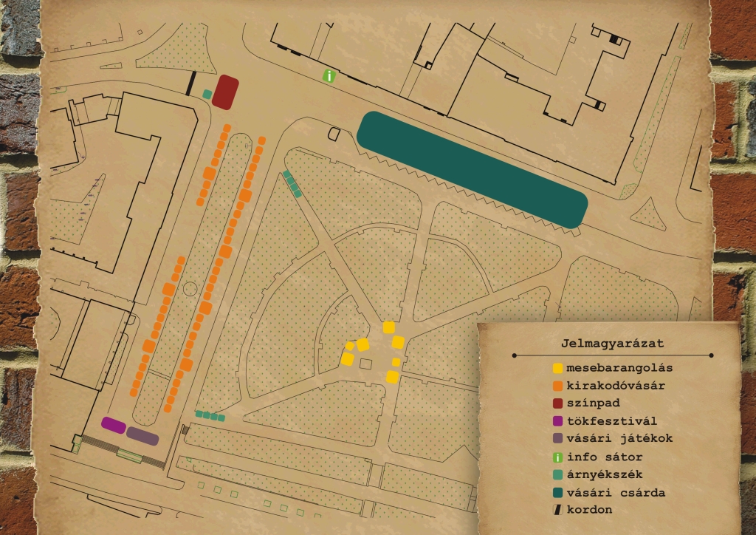Click the orange swatch next to kirakodóvásár
The width and height of the screenshot is (756, 535).
pyautogui.click(x=557, y=386)
